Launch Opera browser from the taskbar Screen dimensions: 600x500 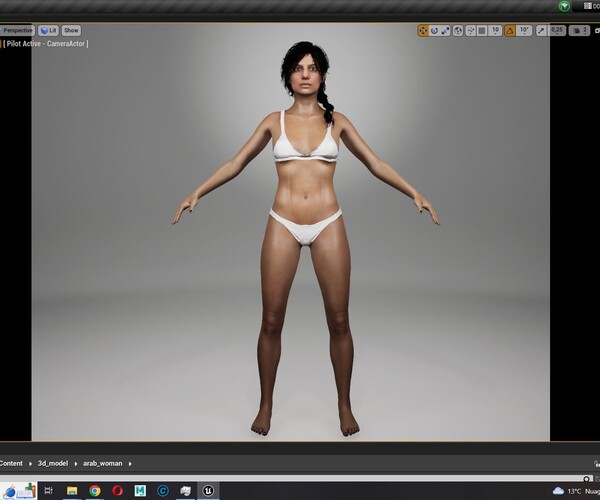click(117, 490)
